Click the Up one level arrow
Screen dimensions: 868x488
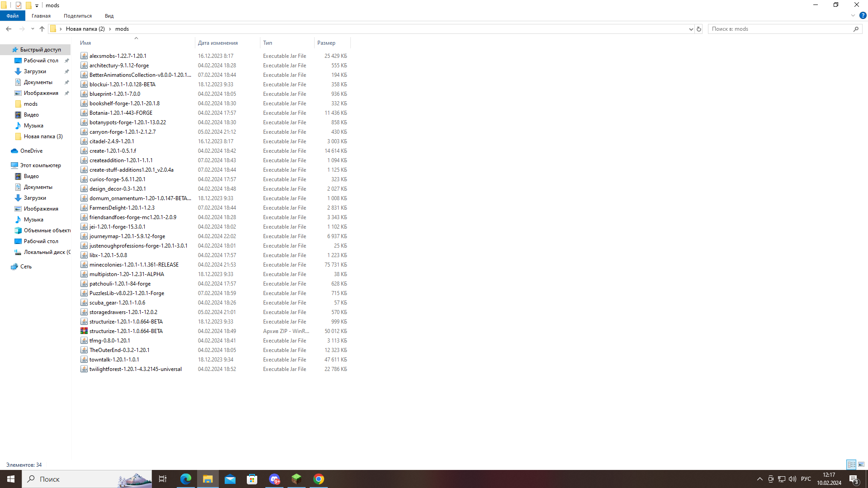pos(42,29)
